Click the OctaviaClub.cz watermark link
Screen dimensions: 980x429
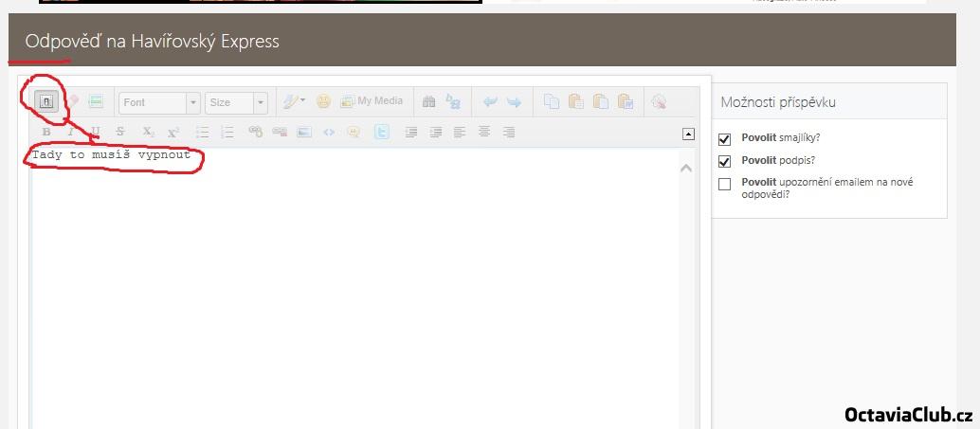(908, 415)
